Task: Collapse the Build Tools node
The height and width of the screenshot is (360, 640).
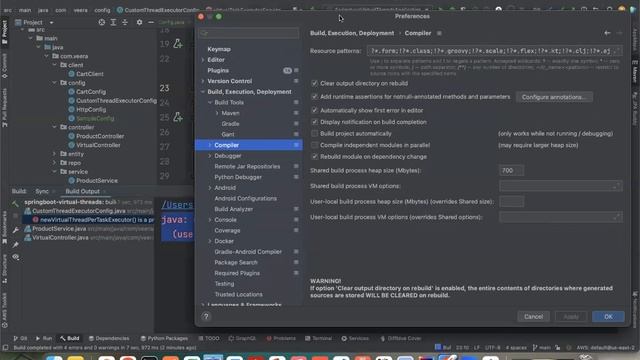Action: (210, 102)
